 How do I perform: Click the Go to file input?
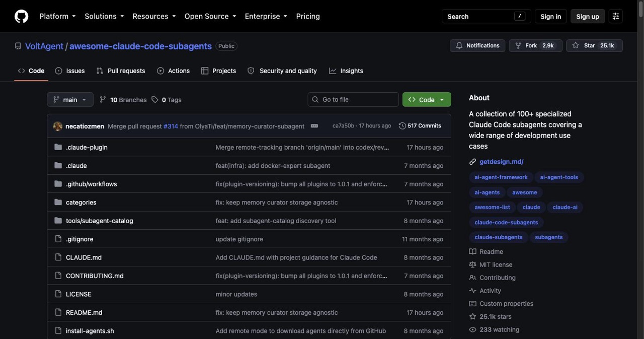353,100
